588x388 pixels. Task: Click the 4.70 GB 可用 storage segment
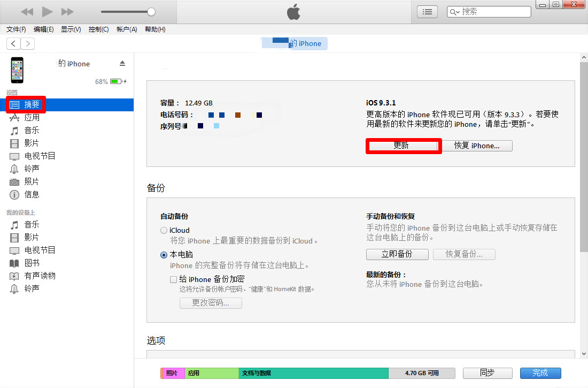(422, 373)
